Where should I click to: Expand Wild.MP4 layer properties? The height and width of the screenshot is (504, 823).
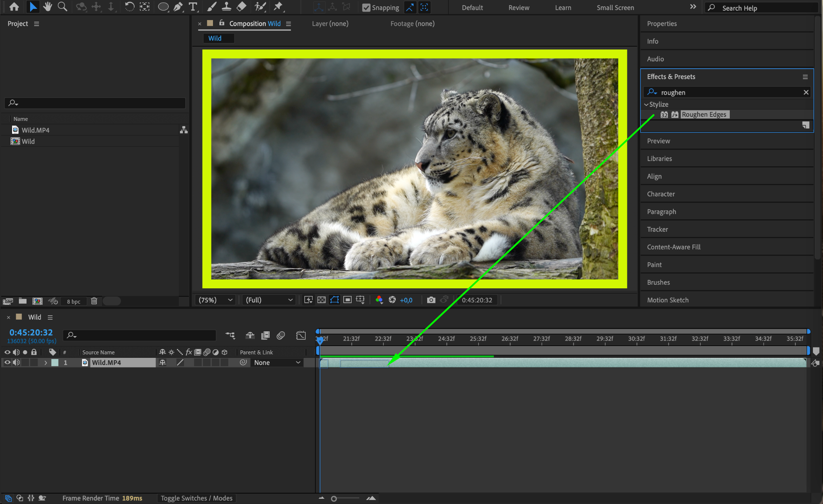46,363
